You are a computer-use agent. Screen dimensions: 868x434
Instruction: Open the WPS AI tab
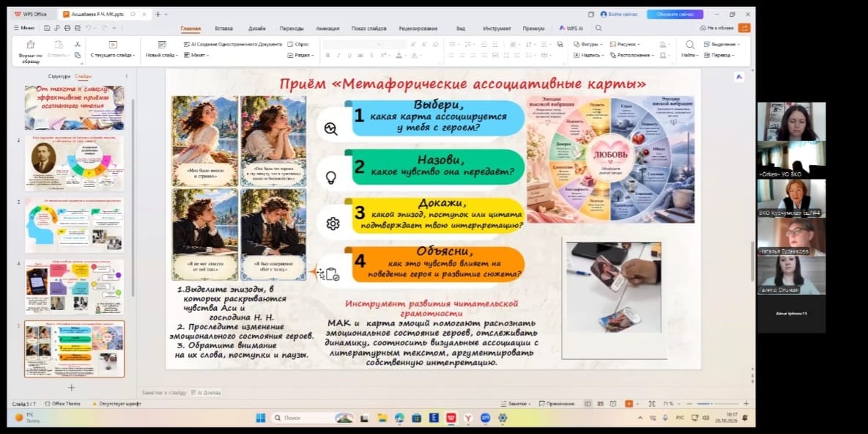[571, 29]
